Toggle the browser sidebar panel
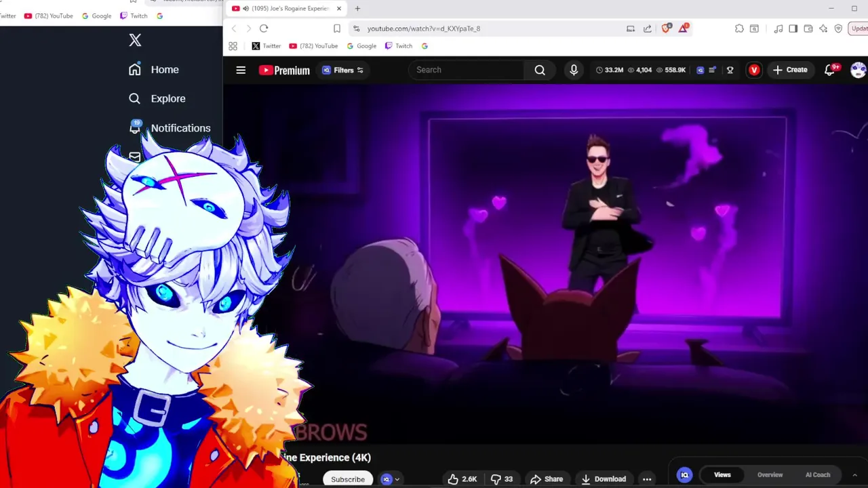This screenshot has height=488, width=868. tap(793, 28)
